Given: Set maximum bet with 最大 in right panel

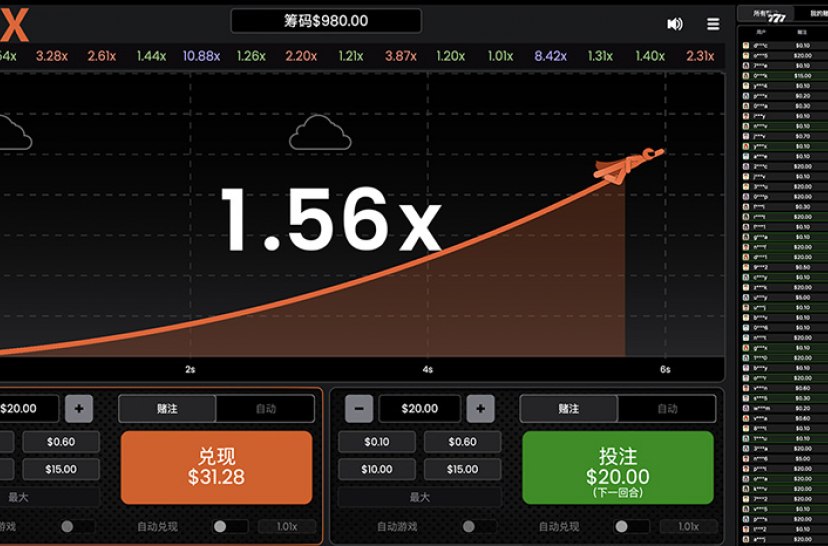Looking at the screenshot, I should pyautogui.click(x=420, y=497).
